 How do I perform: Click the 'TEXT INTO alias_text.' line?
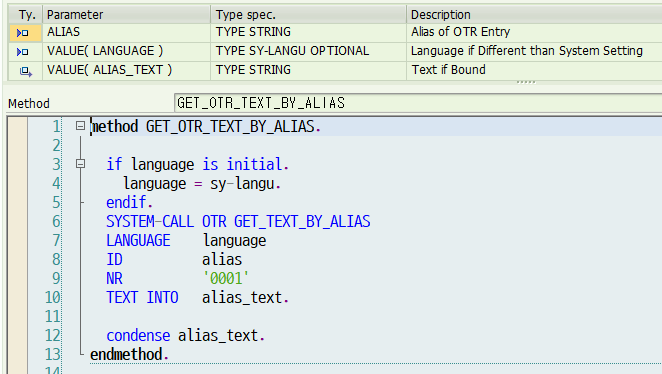pos(197,298)
